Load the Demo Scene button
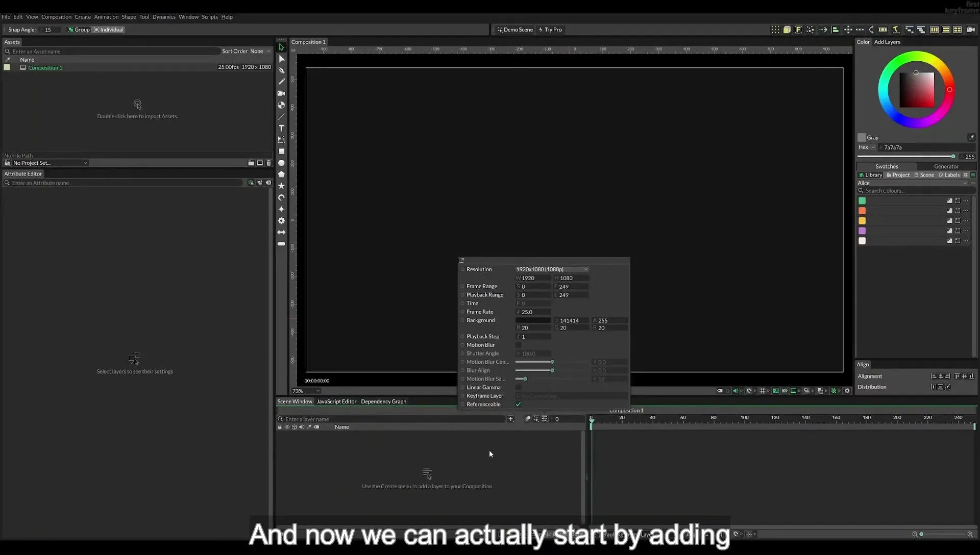 point(515,30)
